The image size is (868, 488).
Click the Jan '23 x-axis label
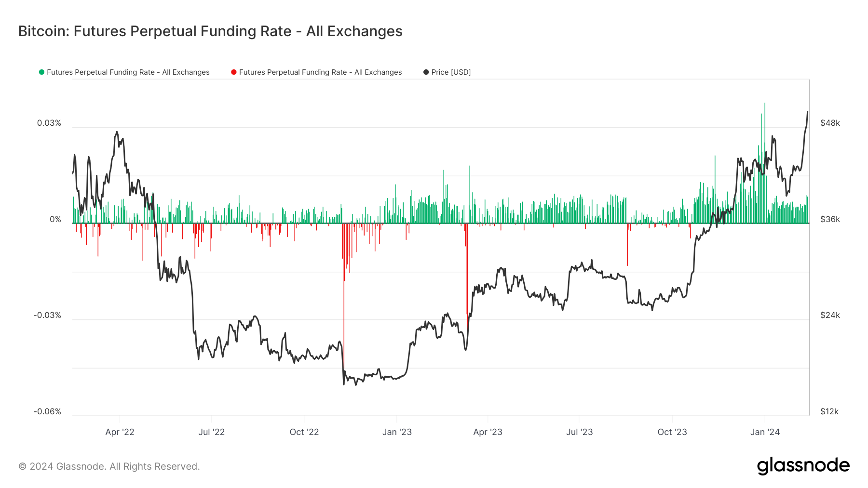[x=397, y=432]
